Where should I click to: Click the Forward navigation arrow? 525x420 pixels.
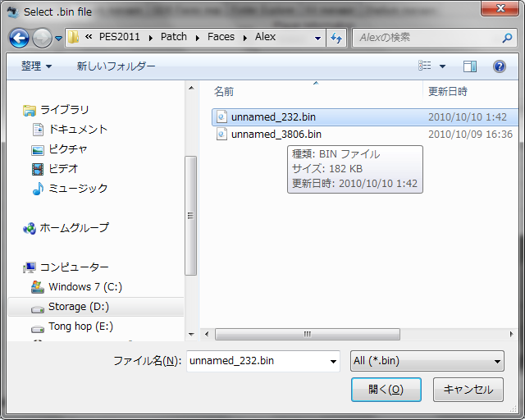[x=42, y=38]
